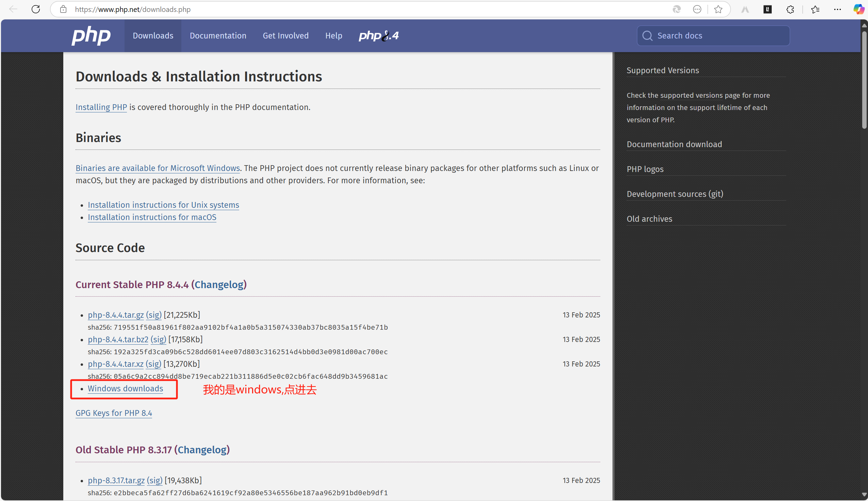Open the Copilot icon in toolbar
The width and height of the screenshot is (868, 501).
[858, 9]
